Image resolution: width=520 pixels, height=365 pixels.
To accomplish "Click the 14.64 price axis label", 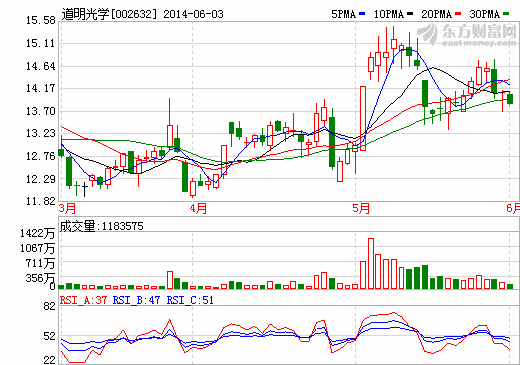I will [41, 66].
